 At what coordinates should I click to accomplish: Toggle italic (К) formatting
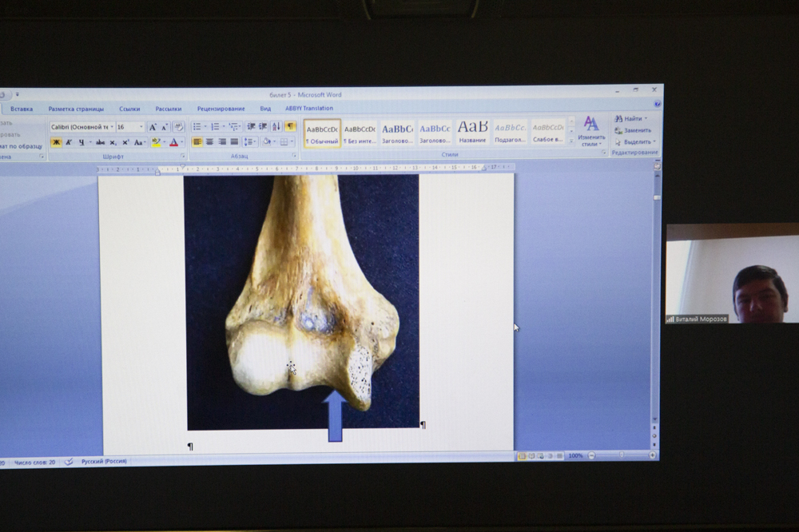(x=68, y=143)
